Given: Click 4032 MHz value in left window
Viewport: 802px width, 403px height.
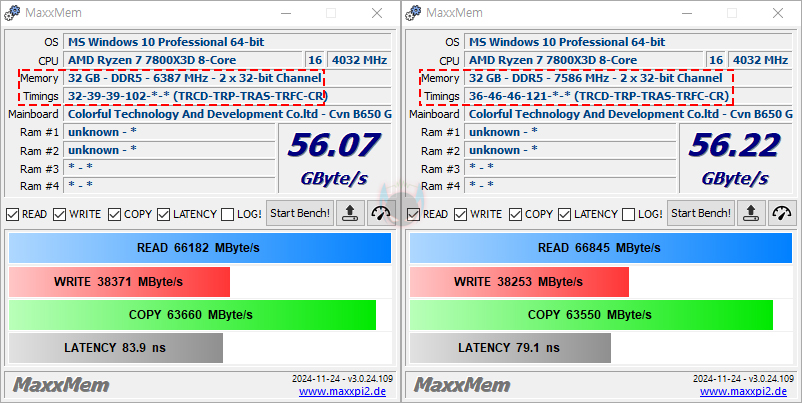Looking at the screenshot, I should point(359,60).
